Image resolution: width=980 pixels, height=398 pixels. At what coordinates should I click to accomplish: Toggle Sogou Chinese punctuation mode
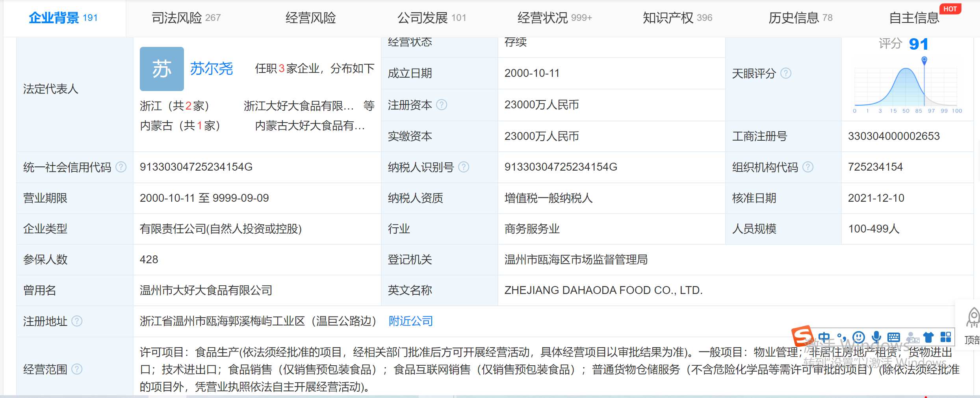click(841, 337)
